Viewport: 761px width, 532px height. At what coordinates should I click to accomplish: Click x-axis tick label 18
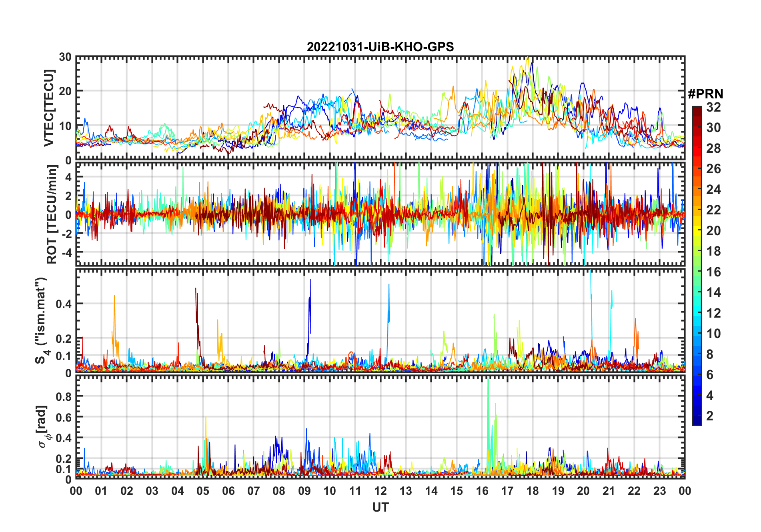click(x=533, y=491)
